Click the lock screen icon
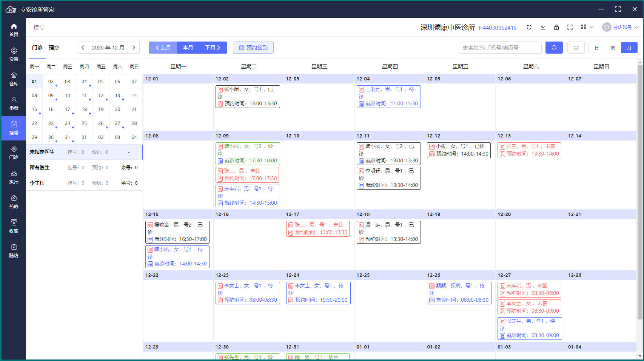Viewport: 644px width, 361px height. coord(556,27)
